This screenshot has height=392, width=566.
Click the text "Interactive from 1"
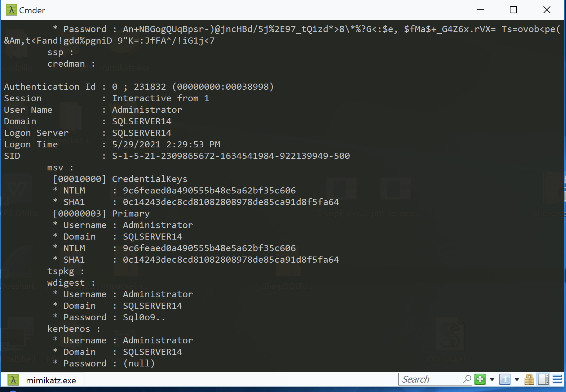(x=161, y=98)
